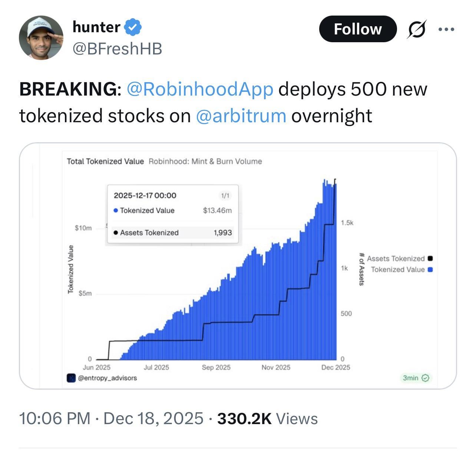Click the blue Tokenized Value legend swatch
Image resolution: width=476 pixels, height=453 pixels.
click(x=430, y=269)
